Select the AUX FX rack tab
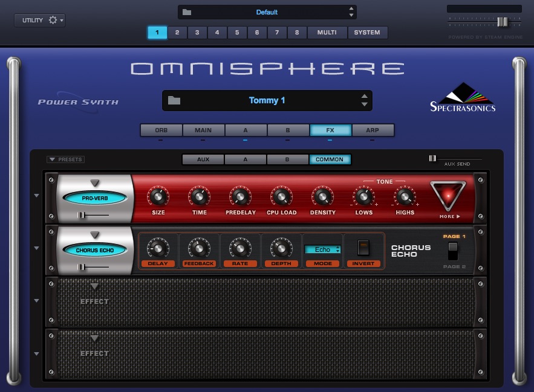 pyautogui.click(x=203, y=159)
